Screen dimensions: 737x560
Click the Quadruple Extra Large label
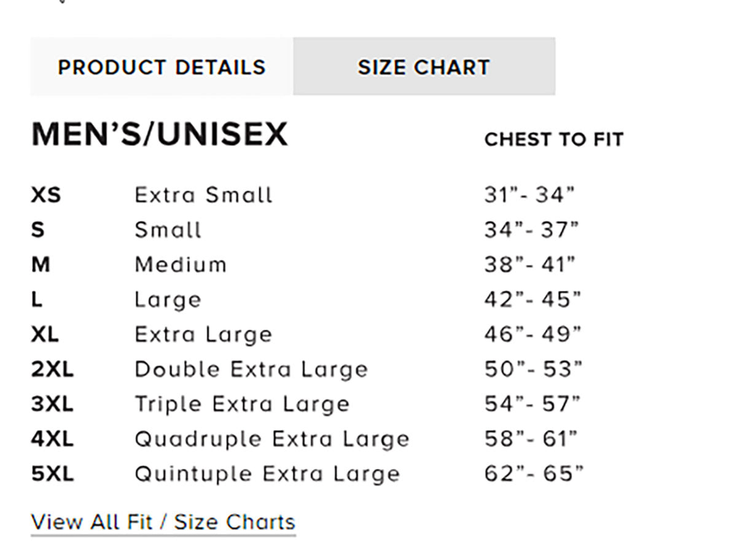click(x=271, y=439)
